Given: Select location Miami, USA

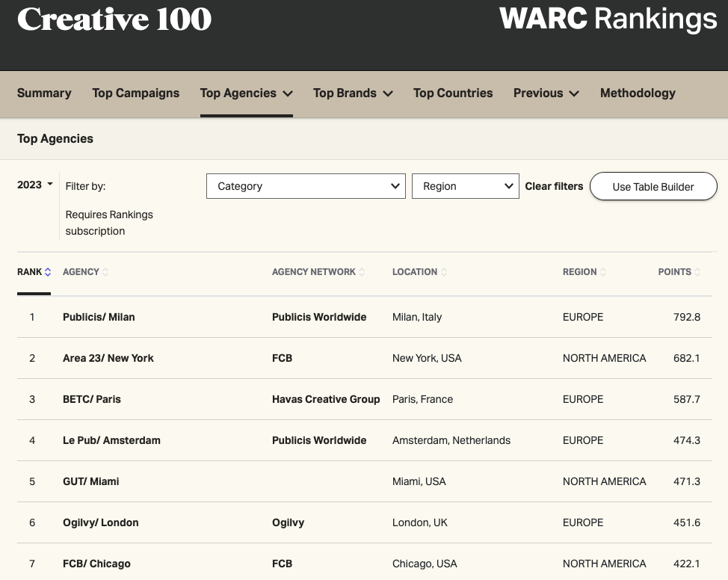Looking at the screenshot, I should coord(419,481).
